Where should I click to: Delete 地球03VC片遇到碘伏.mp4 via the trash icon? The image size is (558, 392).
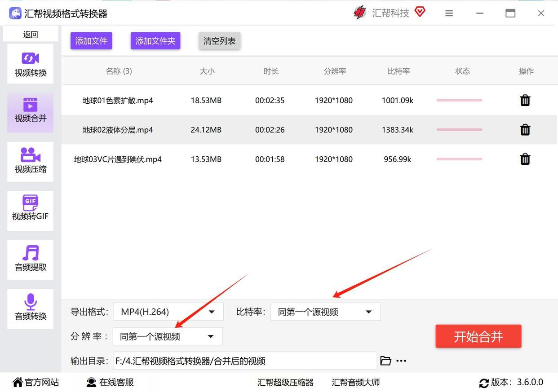click(x=525, y=159)
